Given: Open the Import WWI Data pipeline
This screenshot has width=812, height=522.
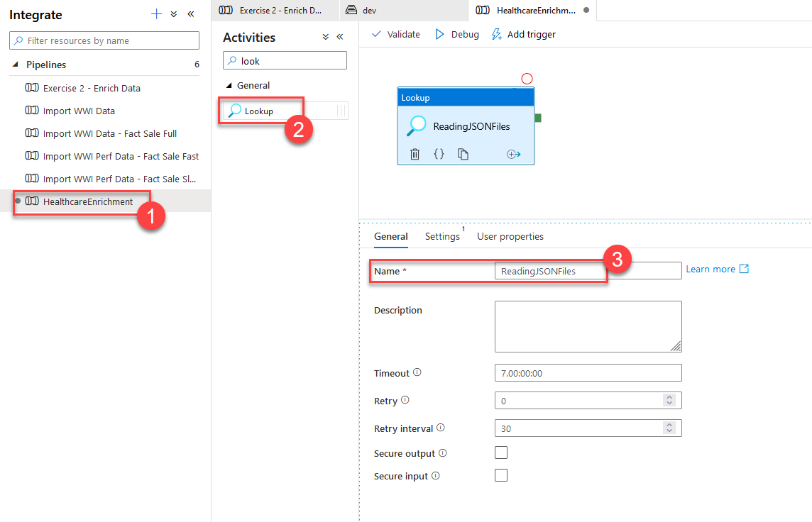Looking at the screenshot, I should [79, 111].
